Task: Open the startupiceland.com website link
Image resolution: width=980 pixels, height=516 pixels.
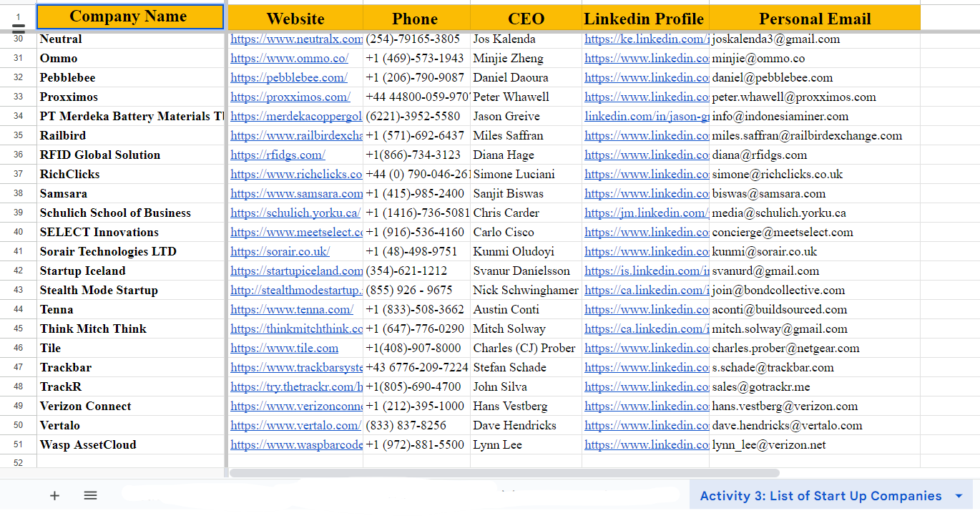Action: click(296, 271)
